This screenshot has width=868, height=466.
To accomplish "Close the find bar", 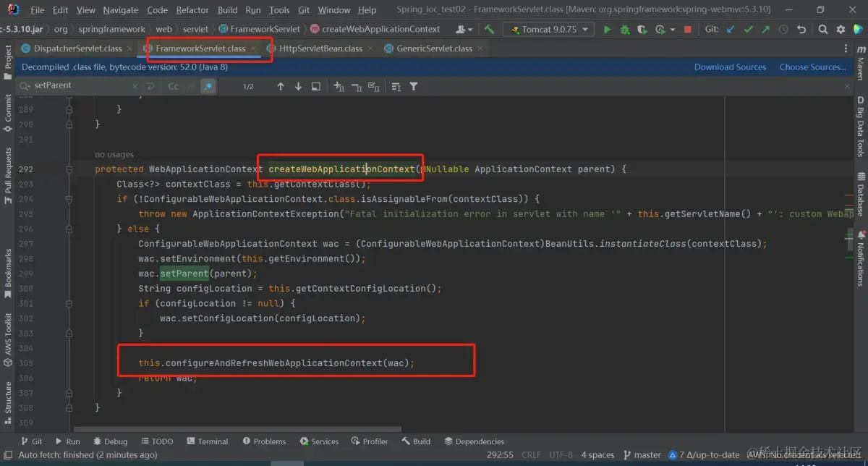I will [x=846, y=85].
